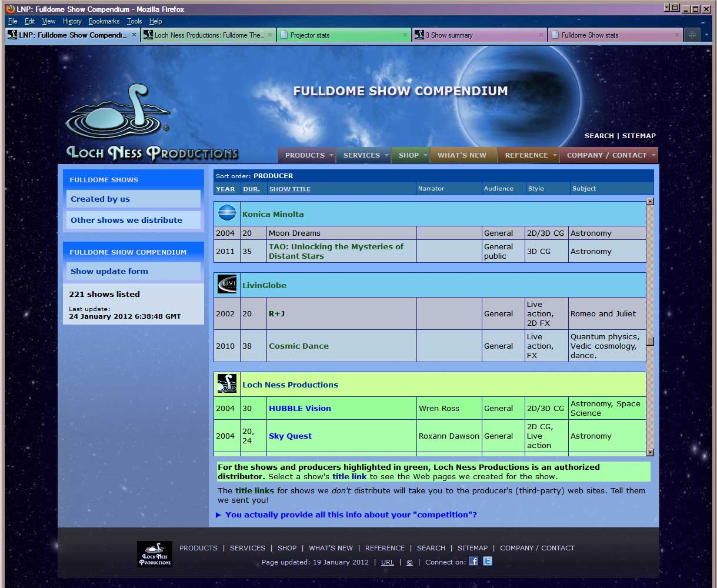Click the footer COMPANY / CONTACT link
717x588 pixels.
point(538,548)
